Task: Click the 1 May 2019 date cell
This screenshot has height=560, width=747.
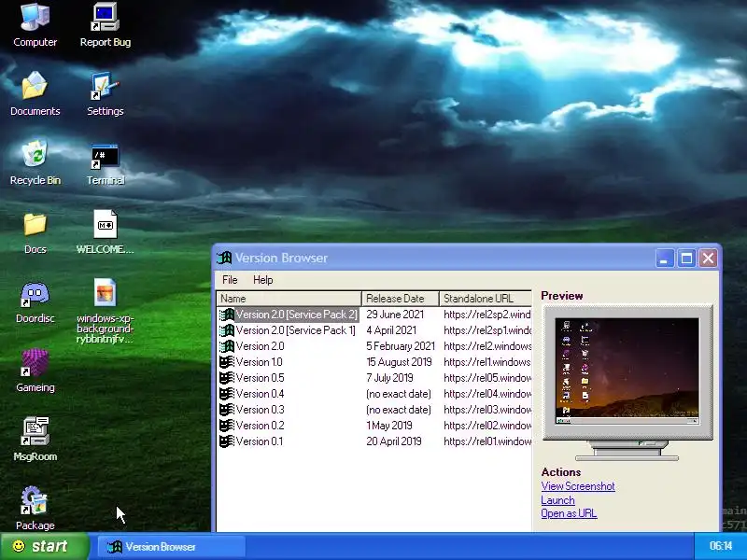Action: (389, 426)
